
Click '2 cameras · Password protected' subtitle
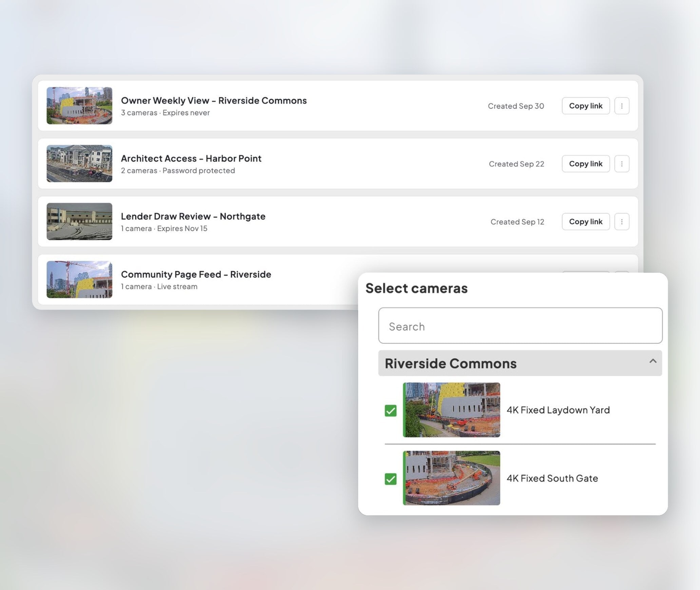178,171
